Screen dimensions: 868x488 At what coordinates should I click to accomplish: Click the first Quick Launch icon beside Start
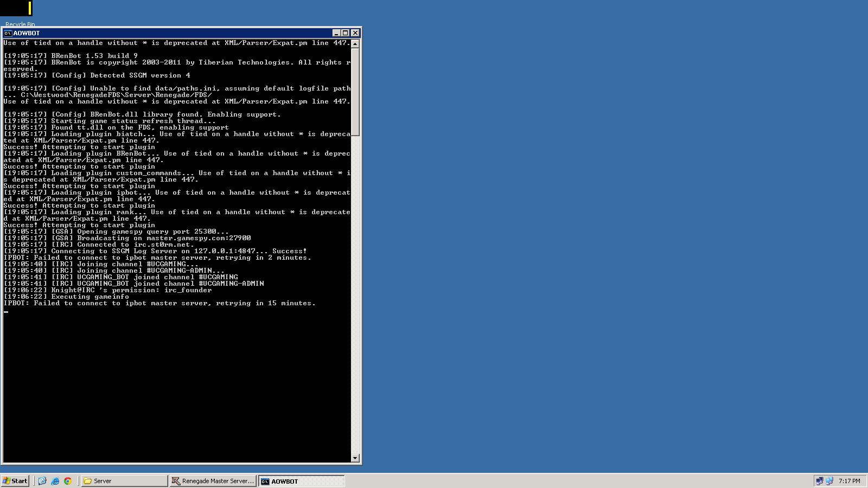42,481
